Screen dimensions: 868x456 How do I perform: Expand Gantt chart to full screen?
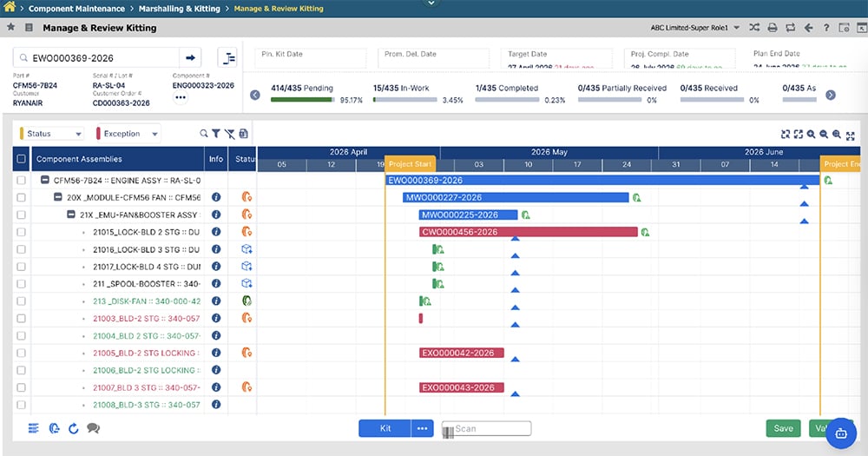[851, 135]
